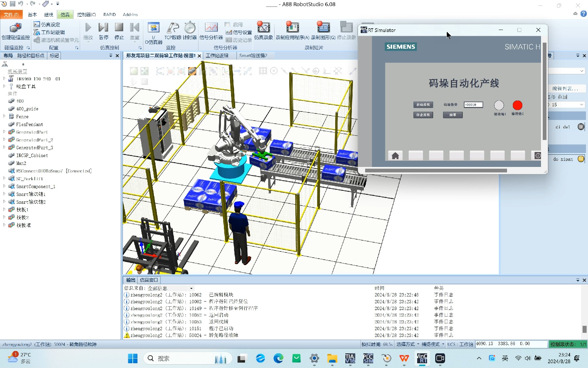Click the 仿真录象 record simulation icon
Screen dimensions: 588x368
pos(263,31)
